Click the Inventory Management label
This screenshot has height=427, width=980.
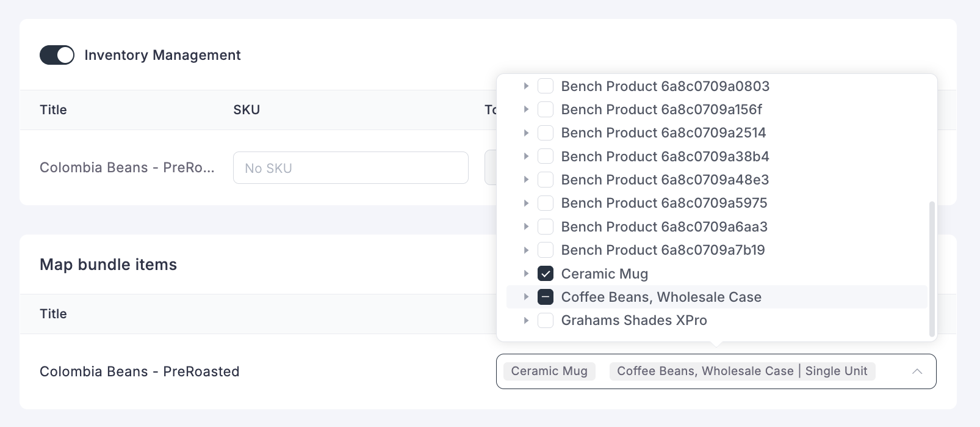point(162,55)
